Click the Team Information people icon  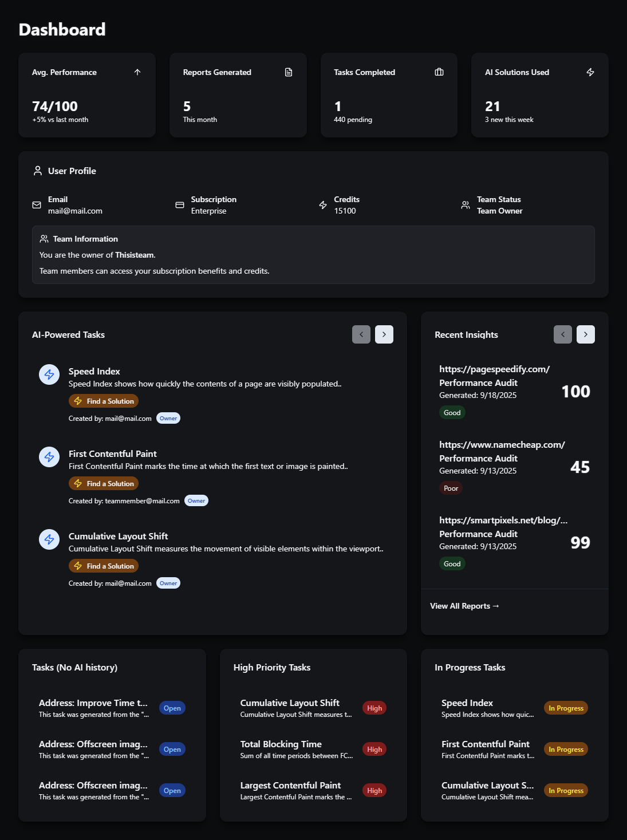tap(44, 238)
